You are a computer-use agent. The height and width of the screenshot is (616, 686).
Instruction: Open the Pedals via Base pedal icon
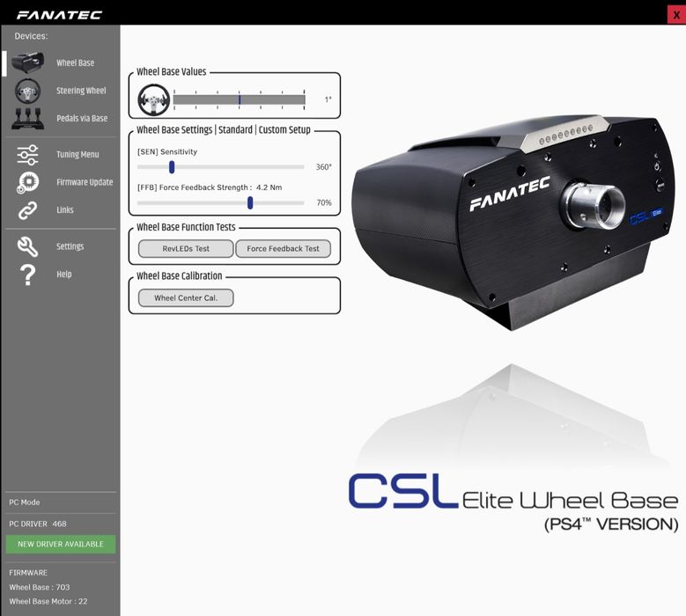(28, 119)
